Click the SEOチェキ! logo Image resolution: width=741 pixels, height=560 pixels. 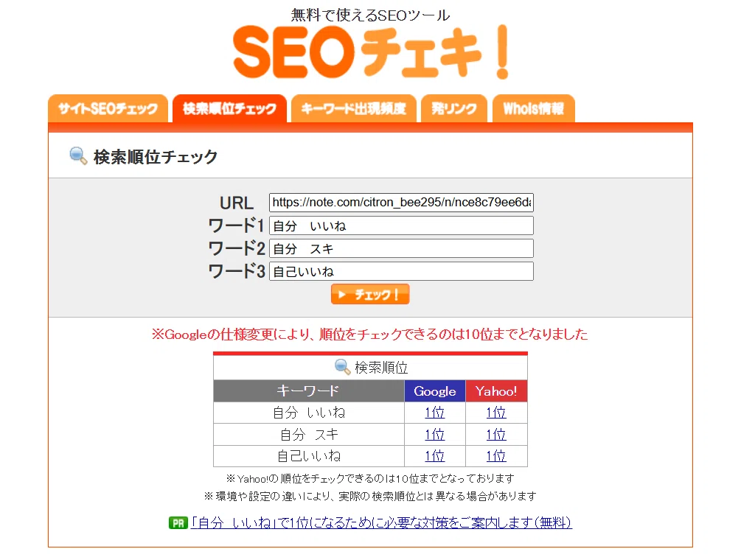(371, 52)
